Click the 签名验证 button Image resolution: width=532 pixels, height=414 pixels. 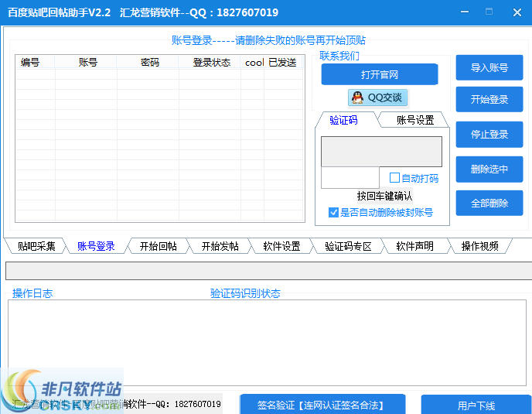coord(322,405)
